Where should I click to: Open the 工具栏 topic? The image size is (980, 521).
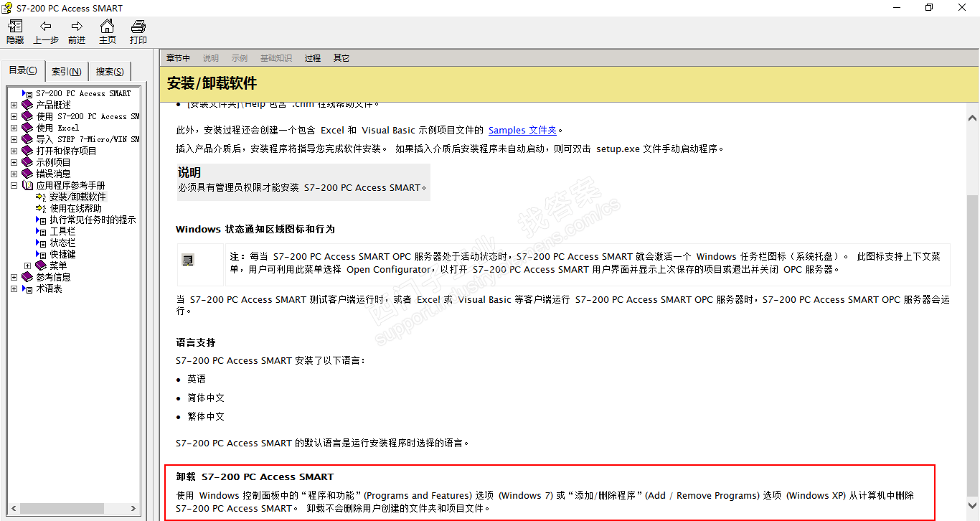(62, 231)
